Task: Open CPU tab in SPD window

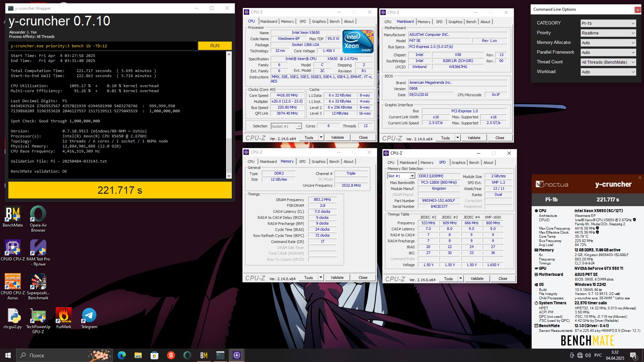Action: pos(391,163)
